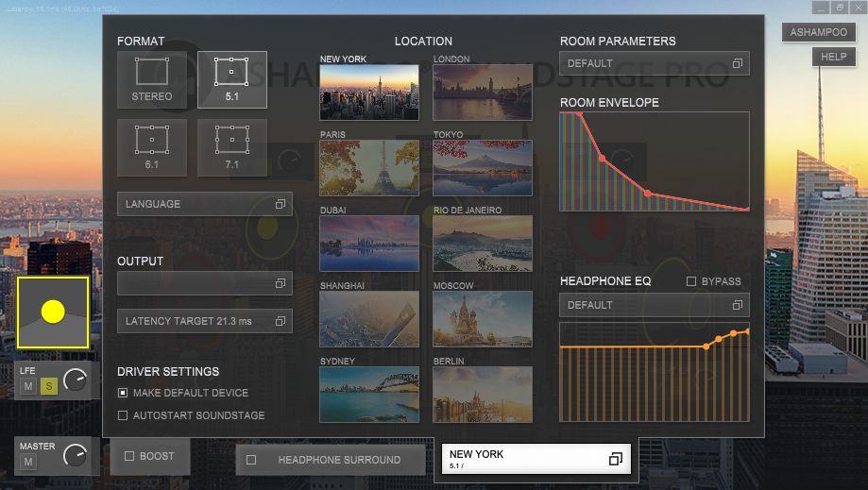Mute MASTER with the M button
This screenshot has width=868, height=490.
point(28,462)
